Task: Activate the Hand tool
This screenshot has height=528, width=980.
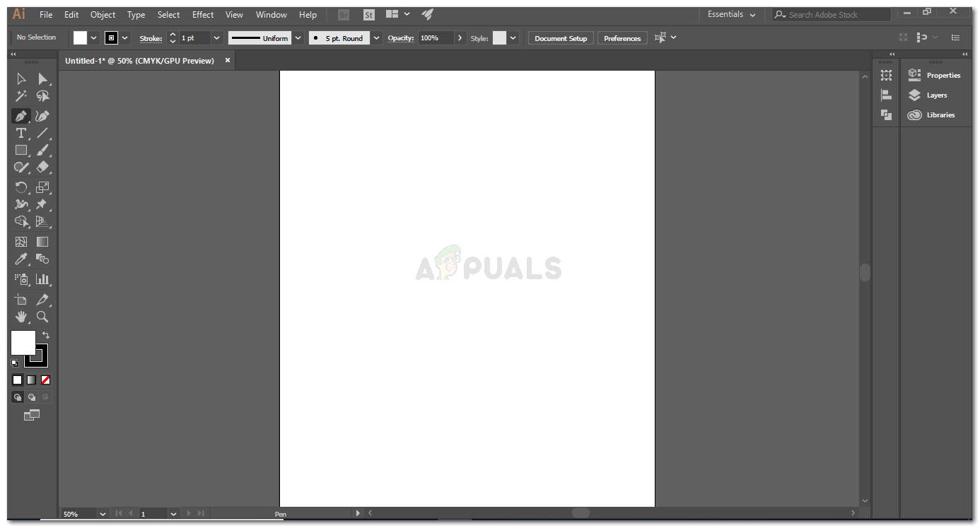Action: 21,317
